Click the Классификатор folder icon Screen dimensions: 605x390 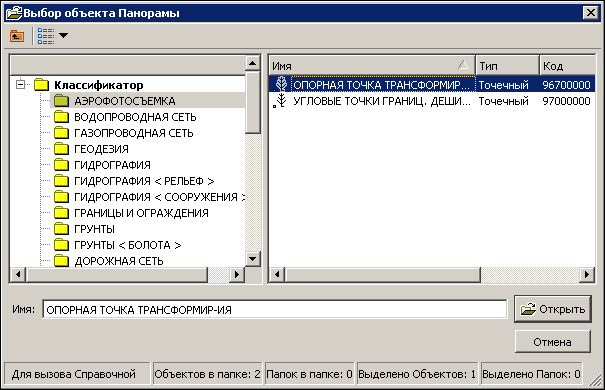coord(41,84)
